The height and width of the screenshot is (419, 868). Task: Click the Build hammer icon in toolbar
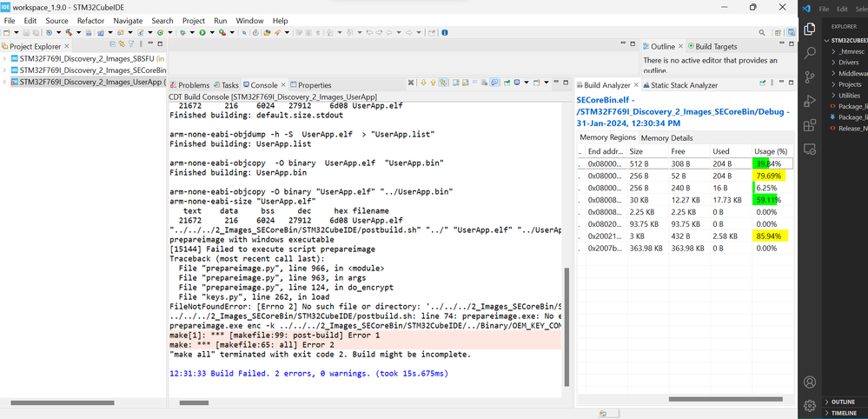[x=67, y=33]
